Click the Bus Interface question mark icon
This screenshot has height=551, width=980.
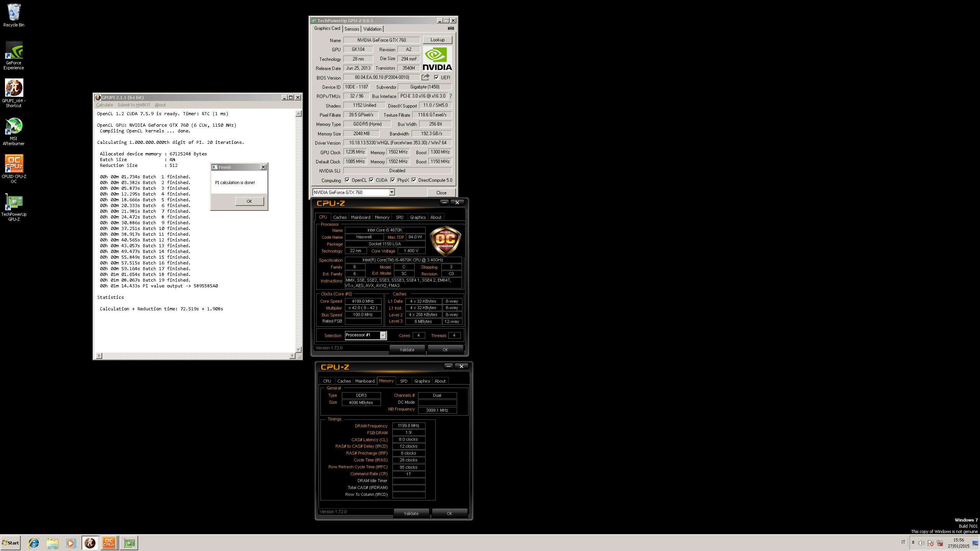450,96
